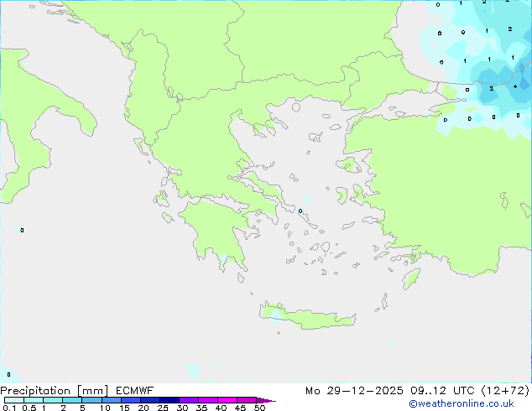Click the 'ECMWF' model label
Screen dimensions: 532x411
point(135,391)
